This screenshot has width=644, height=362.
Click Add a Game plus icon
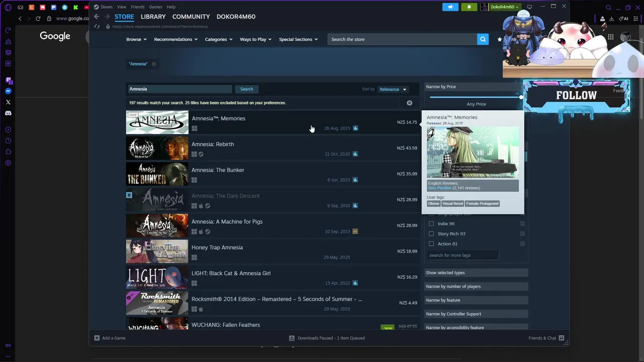tap(97, 338)
